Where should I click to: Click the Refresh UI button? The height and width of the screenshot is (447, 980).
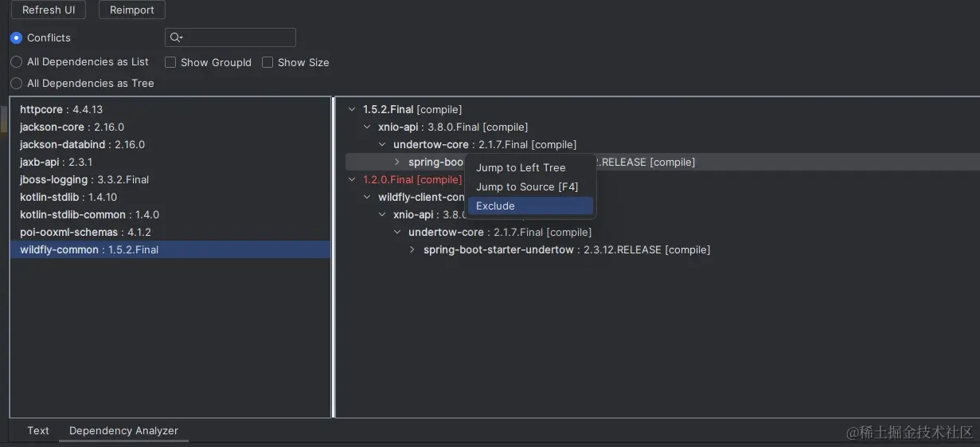pos(49,10)
